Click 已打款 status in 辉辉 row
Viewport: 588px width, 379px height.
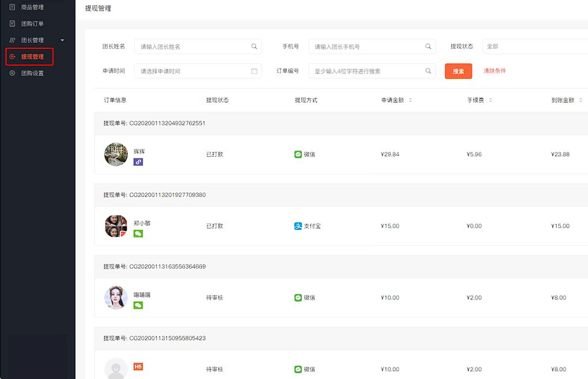tap(214, 154)
